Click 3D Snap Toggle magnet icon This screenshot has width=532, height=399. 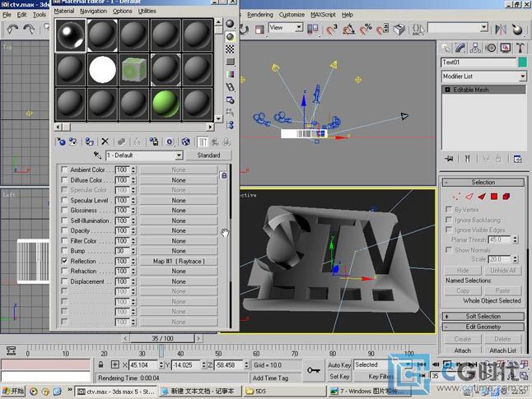pos(332,30)
